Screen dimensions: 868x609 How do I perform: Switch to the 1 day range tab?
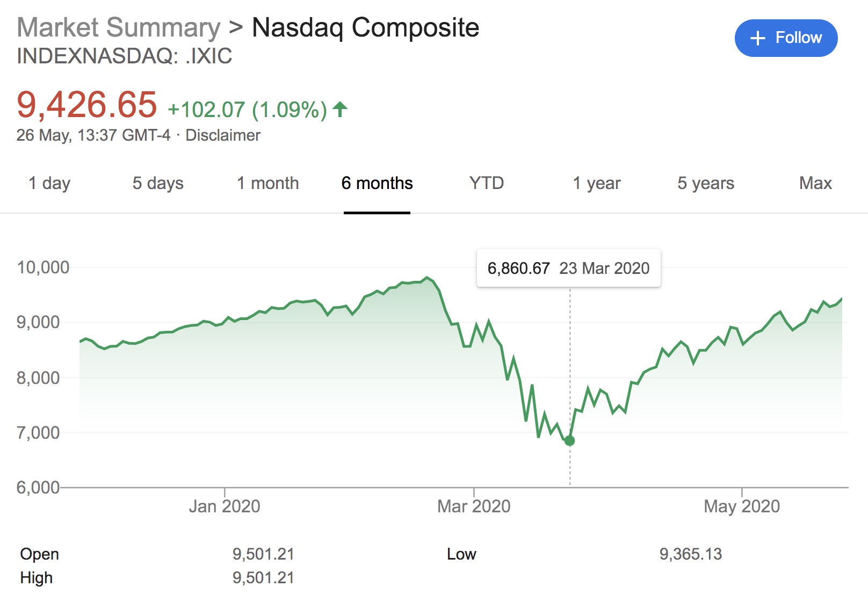pyautogui.click(x=49, y=183)
